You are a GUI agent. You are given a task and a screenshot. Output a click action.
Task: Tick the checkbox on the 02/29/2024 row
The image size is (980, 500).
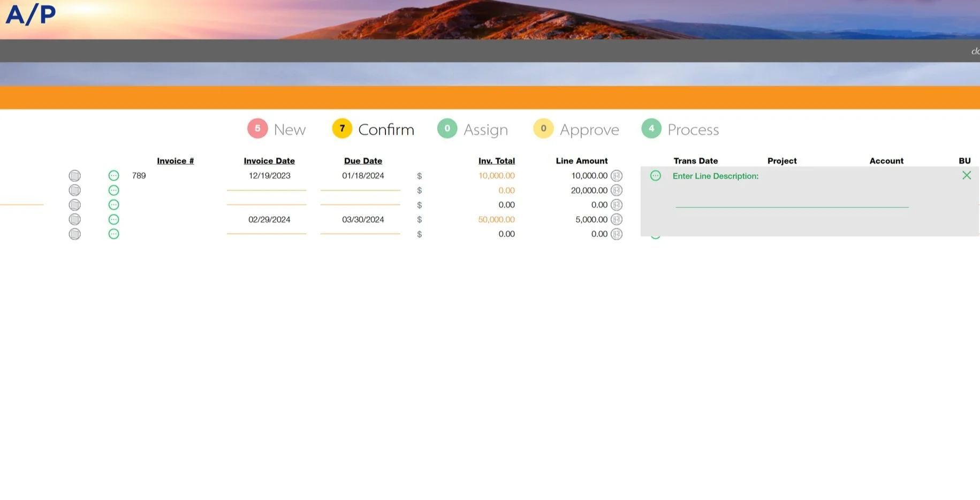pos(74,219)
